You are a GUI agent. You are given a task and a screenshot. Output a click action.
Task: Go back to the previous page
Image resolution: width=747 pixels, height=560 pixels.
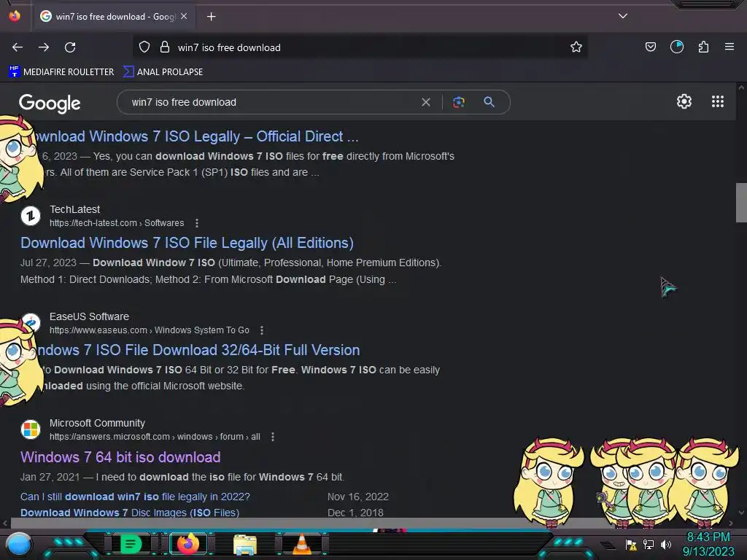point(18,47)
